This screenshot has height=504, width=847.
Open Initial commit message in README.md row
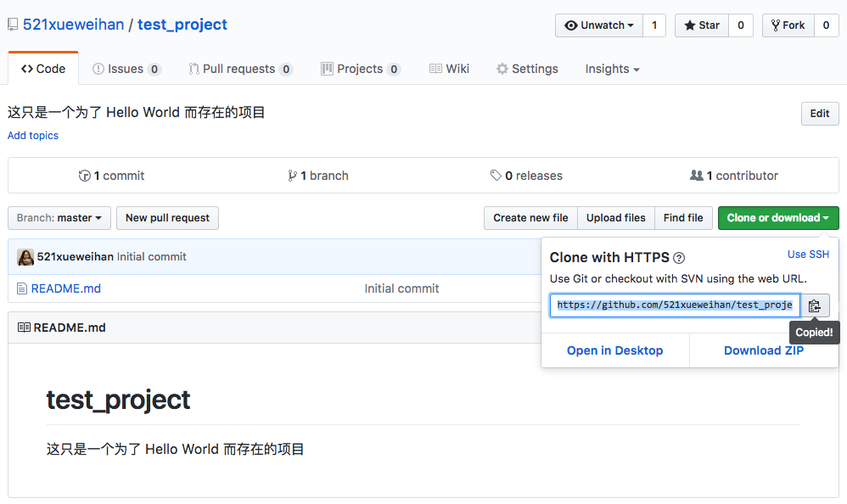tap(402, 288)
